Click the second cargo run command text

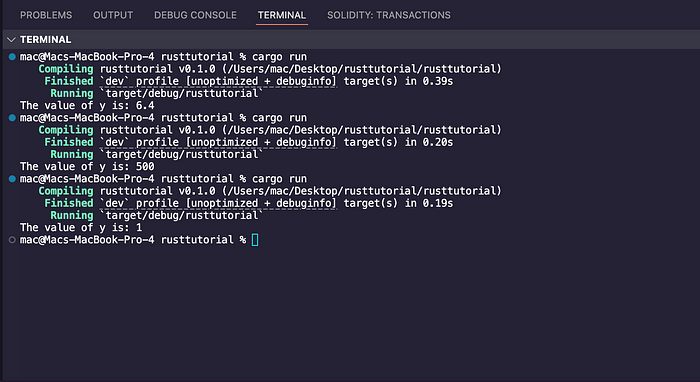point(279,118)
